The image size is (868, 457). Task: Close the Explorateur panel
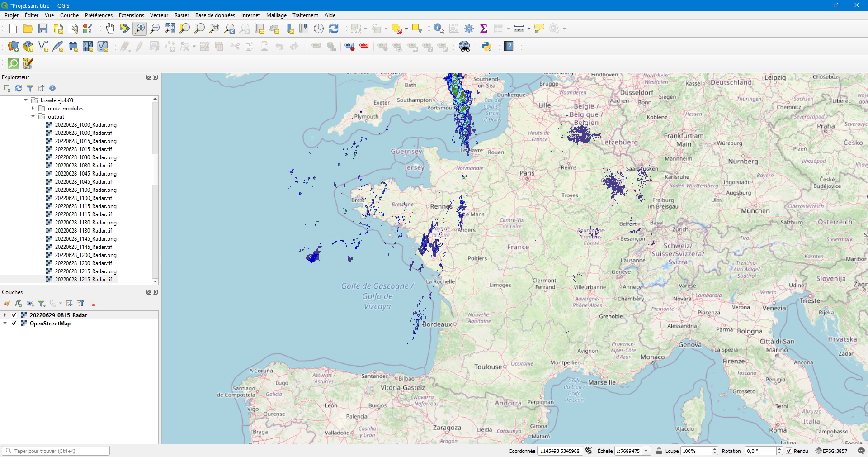pyautogui.click(x=155, y=77)
